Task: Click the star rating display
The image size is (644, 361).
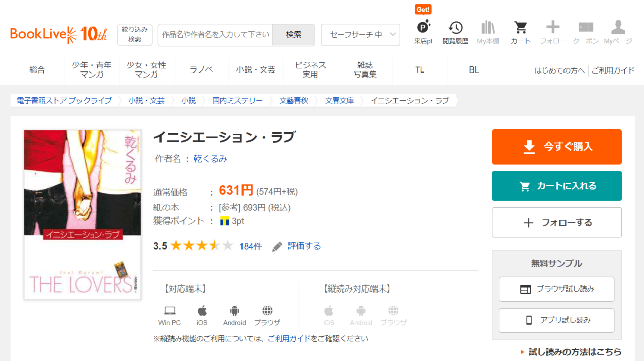Action: (x=201, y=246)
